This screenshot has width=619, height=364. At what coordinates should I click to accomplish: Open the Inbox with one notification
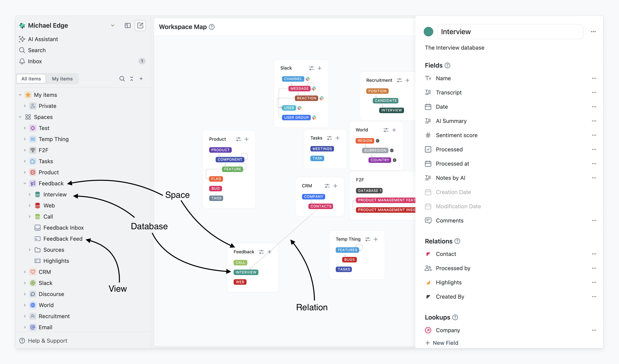[35, 61]
